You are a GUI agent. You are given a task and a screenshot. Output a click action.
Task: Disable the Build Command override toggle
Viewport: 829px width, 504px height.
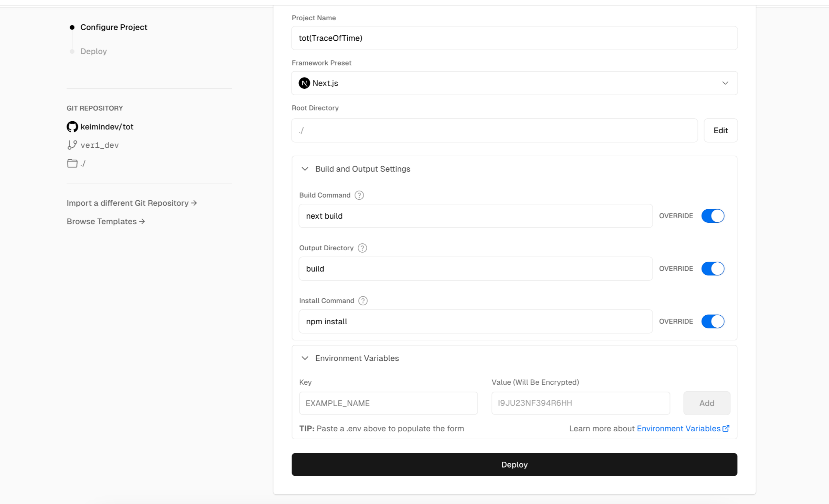pyautogui.click(x=713, y=216)
